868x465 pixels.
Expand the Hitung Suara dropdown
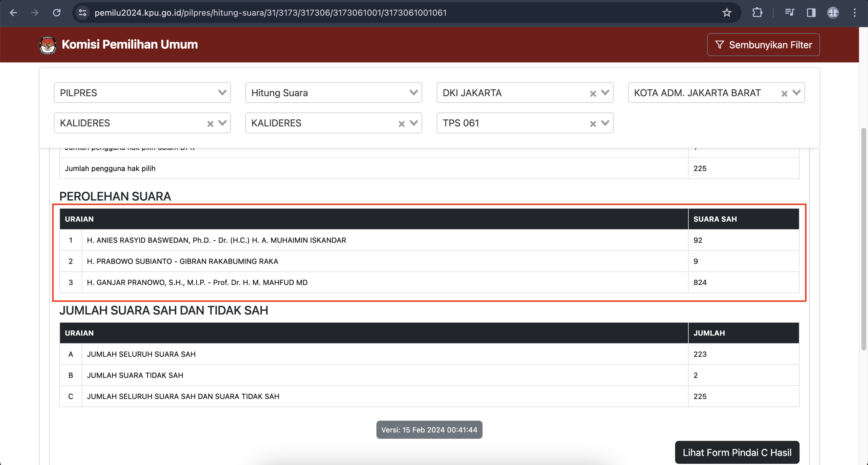[413, 93]
